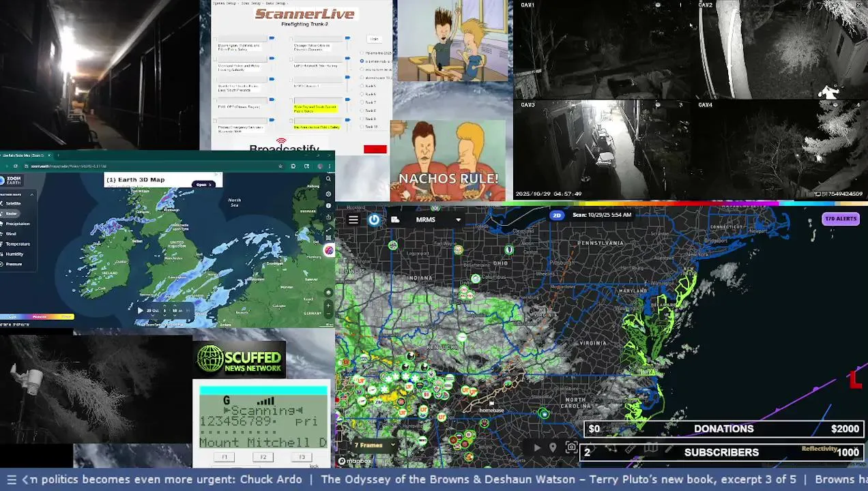Click Zoom Earth share icon

coord(328,217)
